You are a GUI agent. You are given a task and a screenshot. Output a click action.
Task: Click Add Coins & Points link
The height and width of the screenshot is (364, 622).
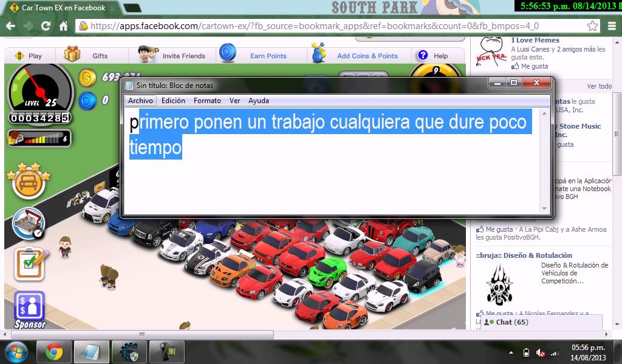[x=367, y=56]
